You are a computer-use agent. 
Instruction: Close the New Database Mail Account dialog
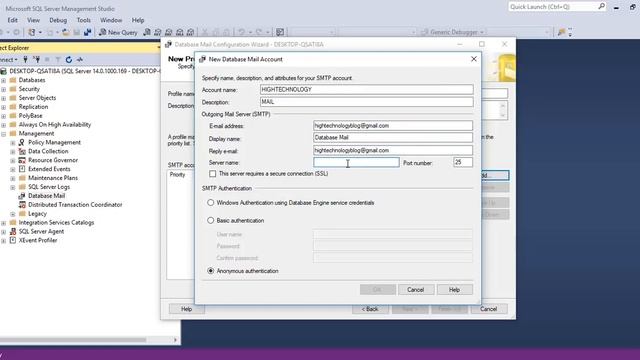[x=473, y=59]
